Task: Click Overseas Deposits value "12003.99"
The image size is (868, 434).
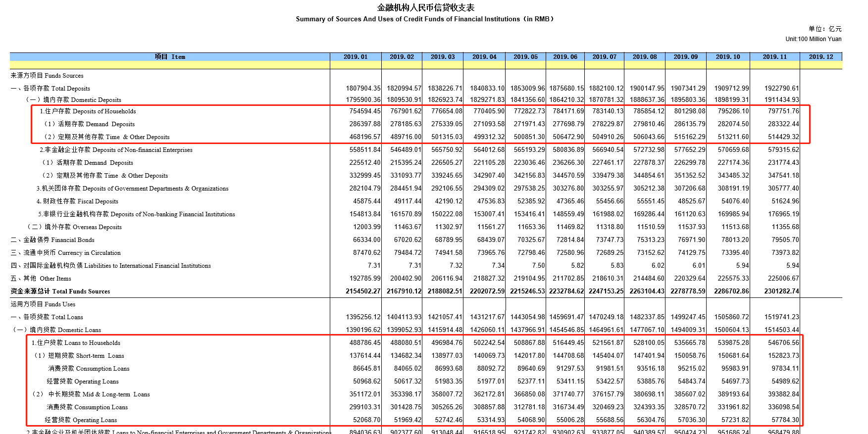Action: 367,227
